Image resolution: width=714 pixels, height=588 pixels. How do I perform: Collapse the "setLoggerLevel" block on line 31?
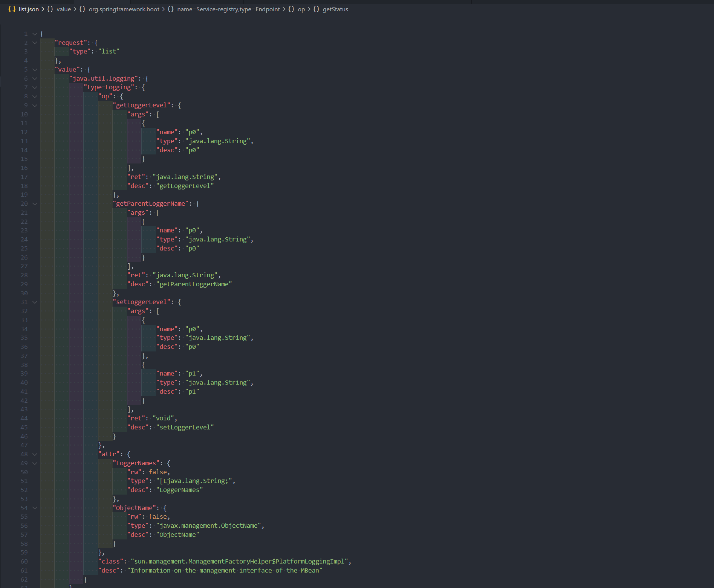tap(35, 302)
